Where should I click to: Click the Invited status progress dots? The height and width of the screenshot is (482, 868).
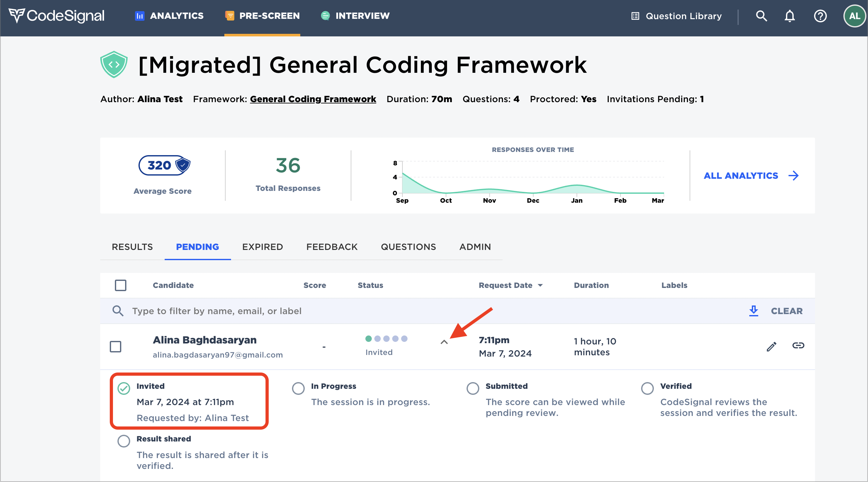pyautogui.click(x=386, y=339)
